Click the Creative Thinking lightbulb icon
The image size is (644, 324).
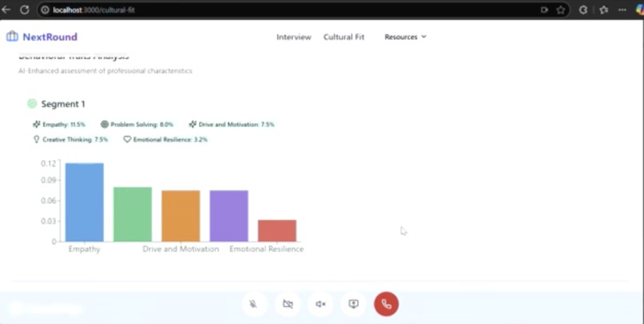point(36,140)
